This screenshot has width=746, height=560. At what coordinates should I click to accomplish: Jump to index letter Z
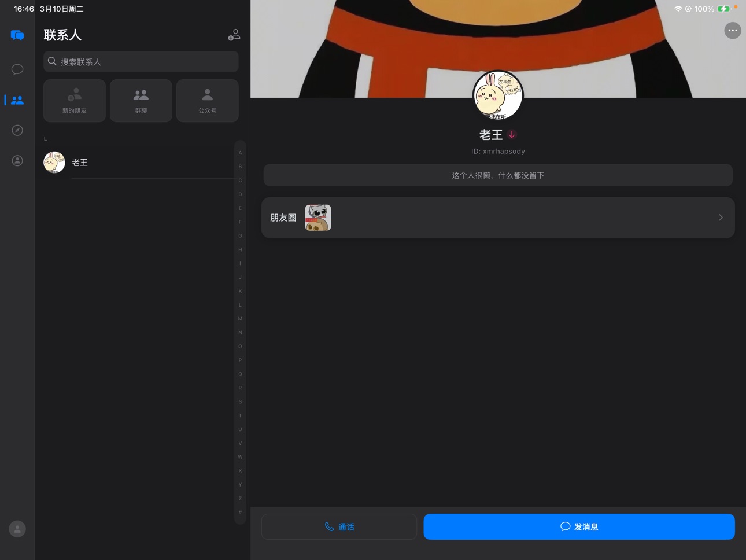[x=240, y=499]
